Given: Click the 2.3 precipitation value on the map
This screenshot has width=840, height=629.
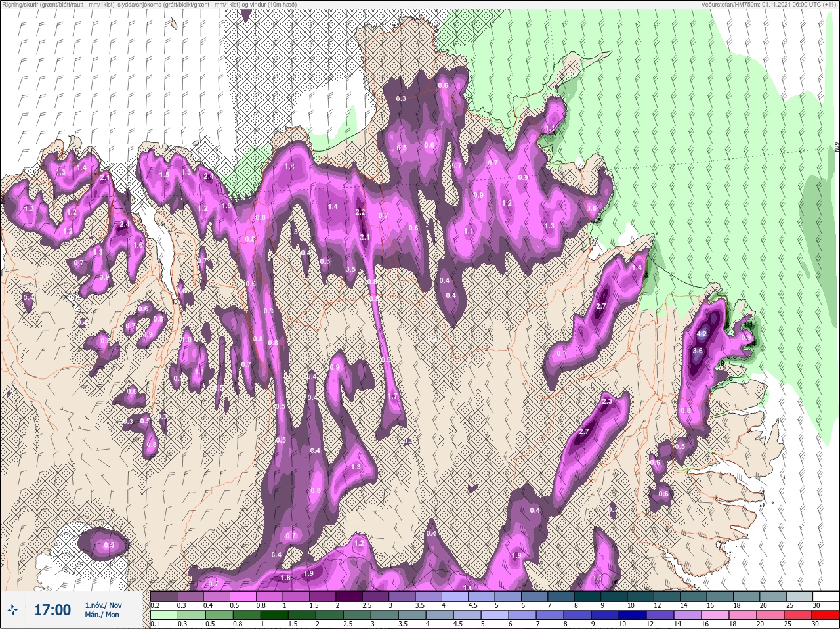Looking at the screenshot, I should (x=607, y=401).
